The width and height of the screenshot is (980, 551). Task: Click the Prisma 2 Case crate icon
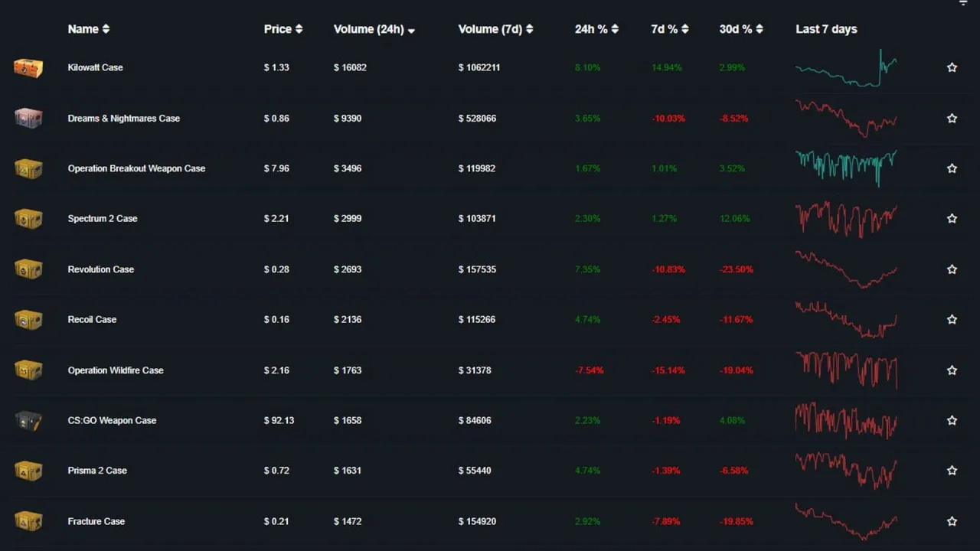28,471
